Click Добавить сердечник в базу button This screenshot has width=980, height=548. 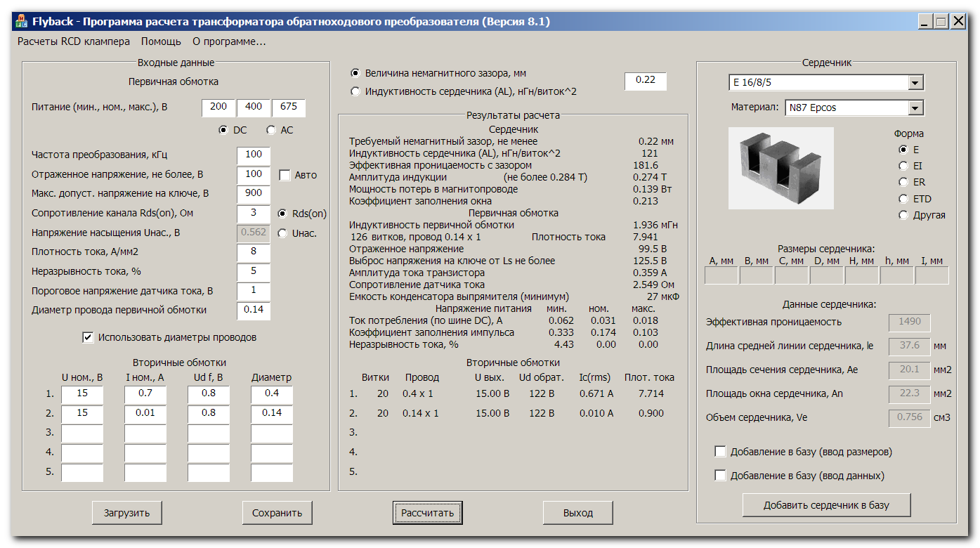(x=826, y=505)
